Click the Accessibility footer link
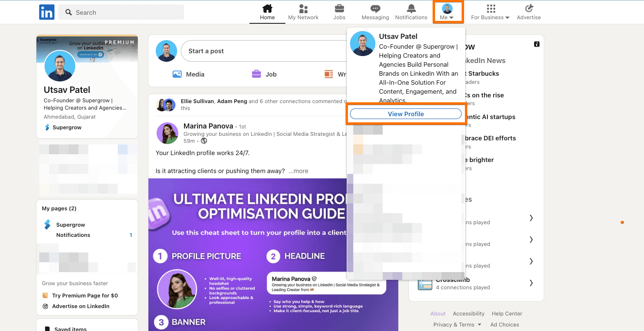644x331 pixels. pyautogui.click(x=469, y=314)
